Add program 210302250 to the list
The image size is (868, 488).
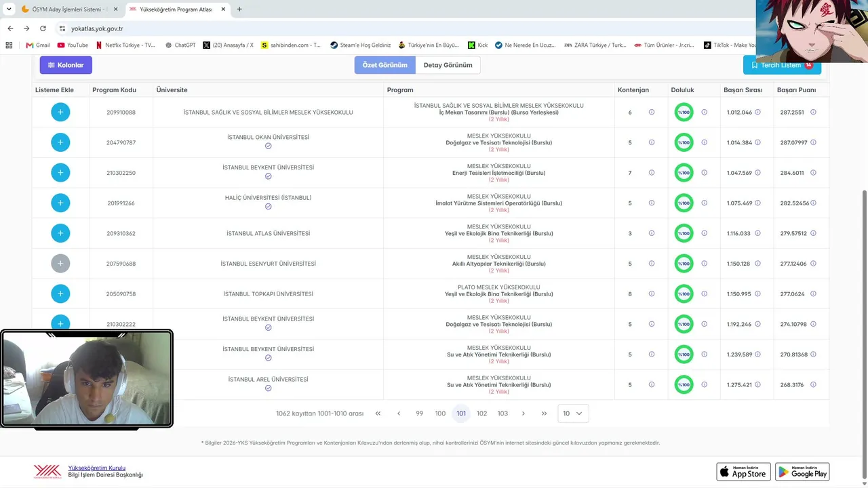click(x=60, y=173)
